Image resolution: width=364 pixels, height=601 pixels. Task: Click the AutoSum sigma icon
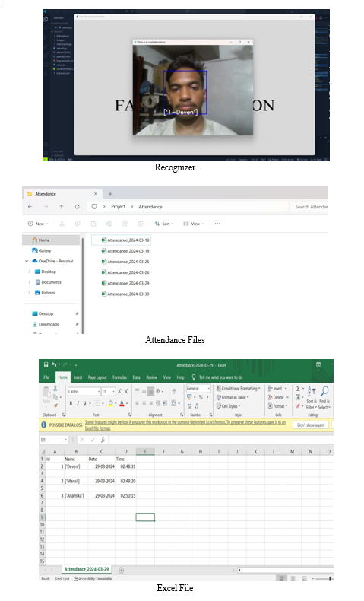(x=298, y=388)
